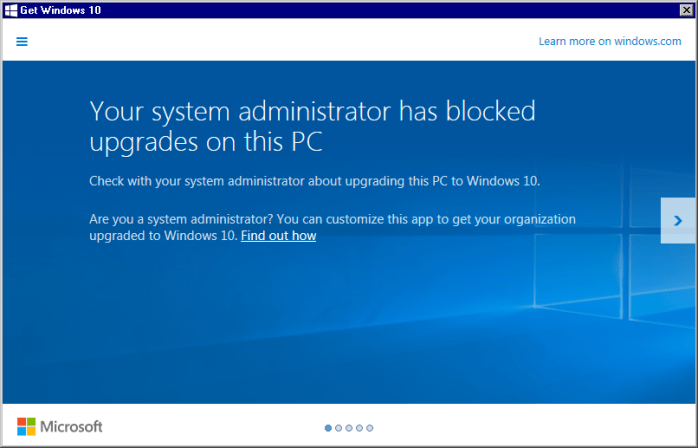
Task: Click the Get Windows 10 title text
Action: click(61, 10)
